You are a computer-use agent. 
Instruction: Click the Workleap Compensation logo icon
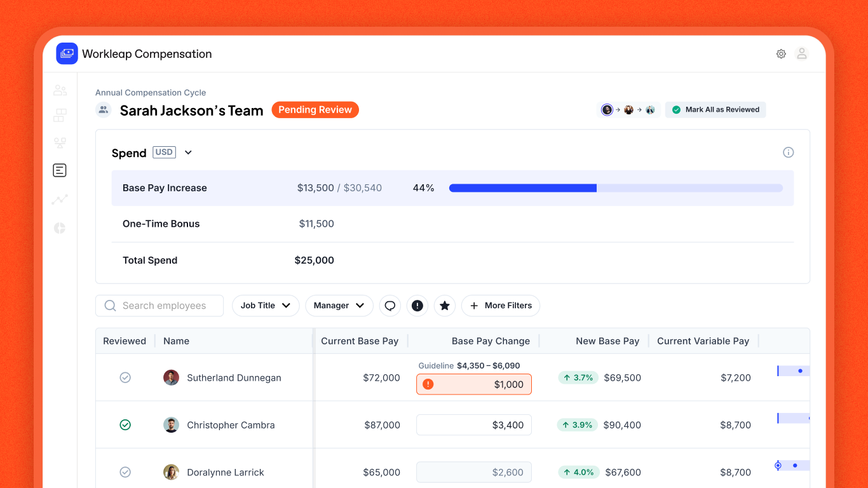point(67,54)
